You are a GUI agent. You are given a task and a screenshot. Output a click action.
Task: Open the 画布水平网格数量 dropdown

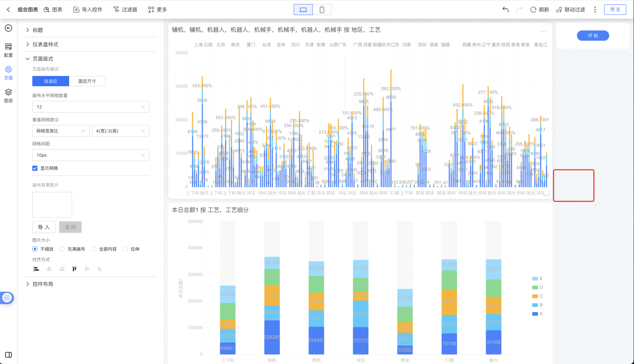90,107
